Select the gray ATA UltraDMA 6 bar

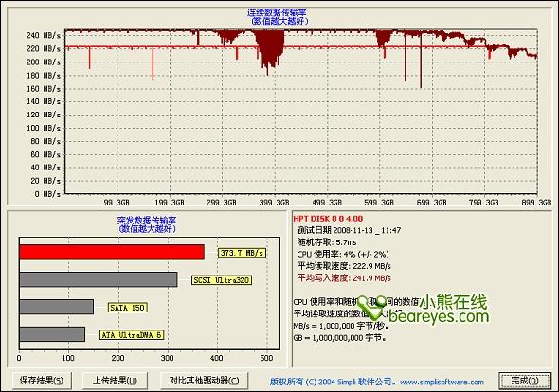(x=52, y=334)
